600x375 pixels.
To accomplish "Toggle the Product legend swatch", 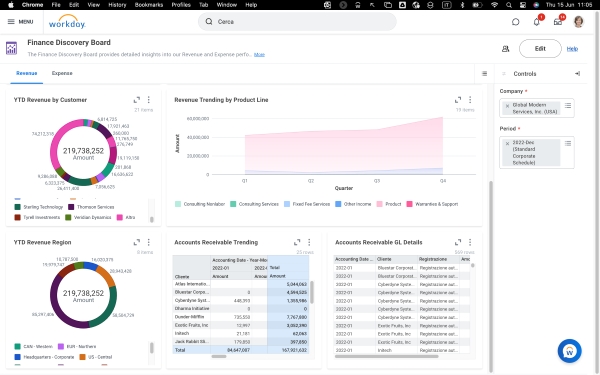I will pos(380,204).
